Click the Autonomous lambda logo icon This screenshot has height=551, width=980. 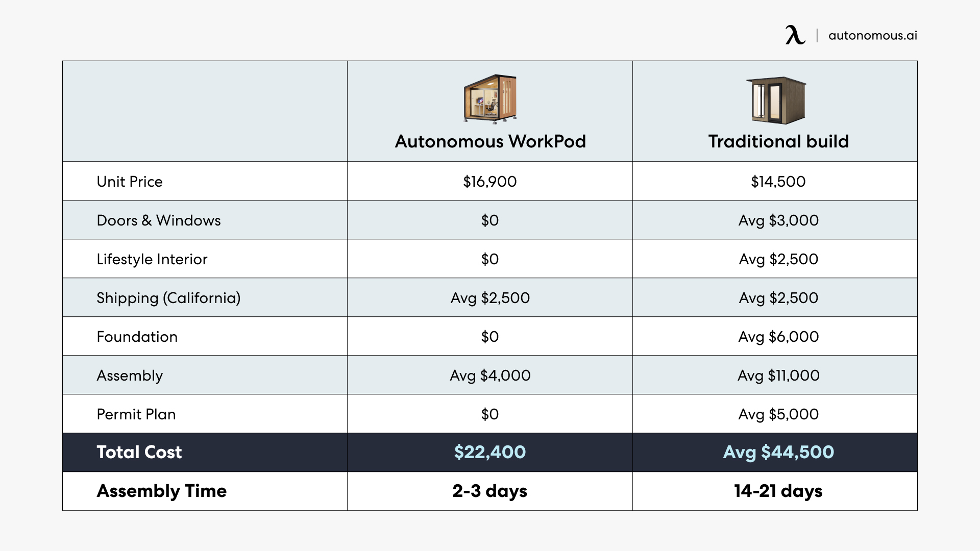(x=795, y=35)
